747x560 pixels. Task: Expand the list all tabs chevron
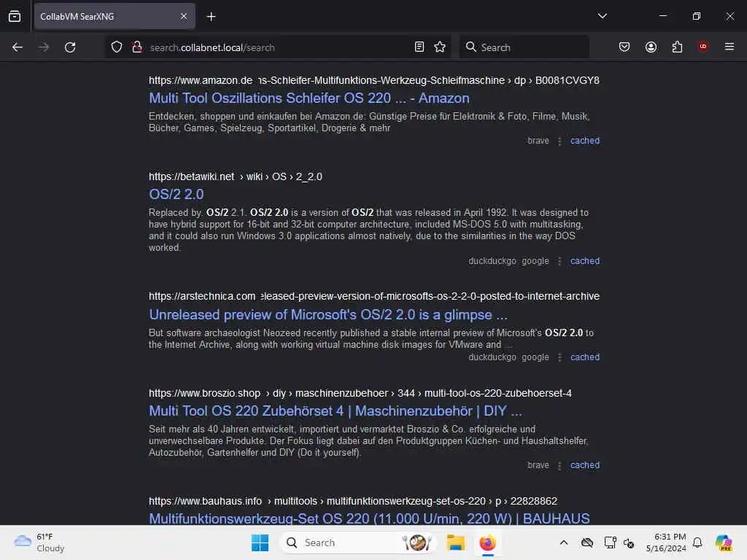pyautogui.click(x=602, y=16)
